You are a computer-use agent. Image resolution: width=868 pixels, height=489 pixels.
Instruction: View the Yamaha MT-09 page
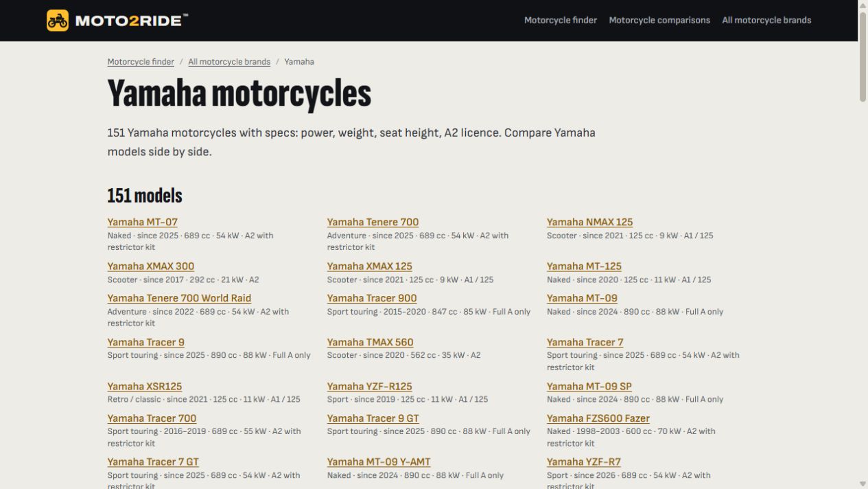point(582,299)
